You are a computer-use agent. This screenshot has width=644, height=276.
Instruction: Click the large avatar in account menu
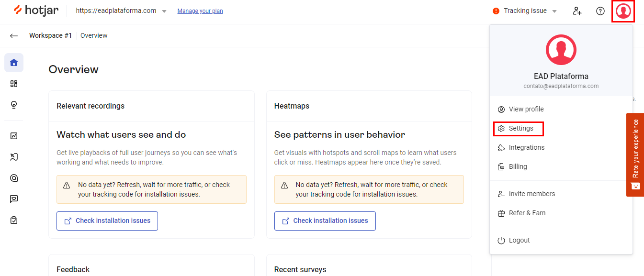pos(561,50)
